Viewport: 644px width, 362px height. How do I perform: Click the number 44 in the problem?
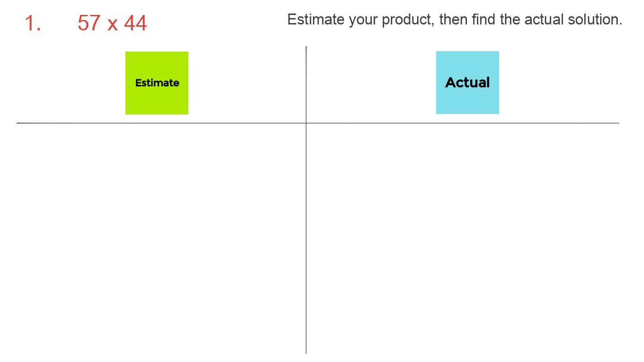(x=135, y=23)
